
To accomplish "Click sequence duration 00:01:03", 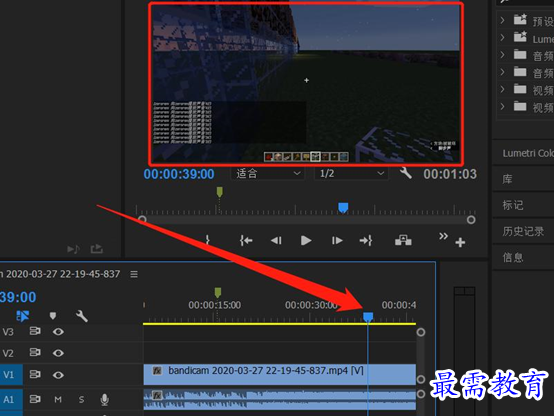I will (x=450, y=174).
